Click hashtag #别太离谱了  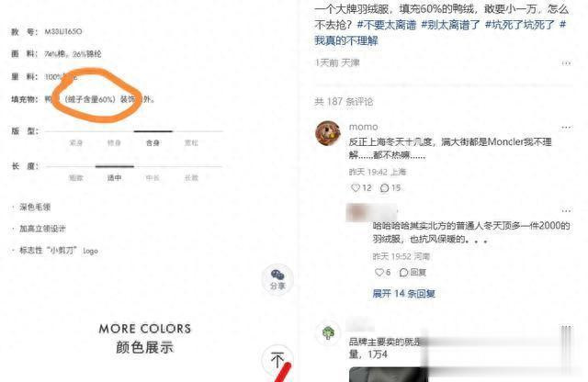(x=451, y=25)
